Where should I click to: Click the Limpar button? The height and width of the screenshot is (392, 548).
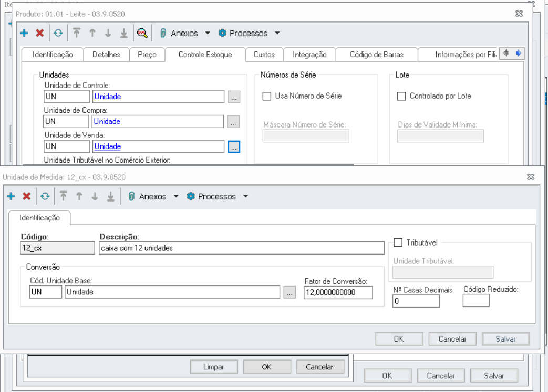[213, 367]
